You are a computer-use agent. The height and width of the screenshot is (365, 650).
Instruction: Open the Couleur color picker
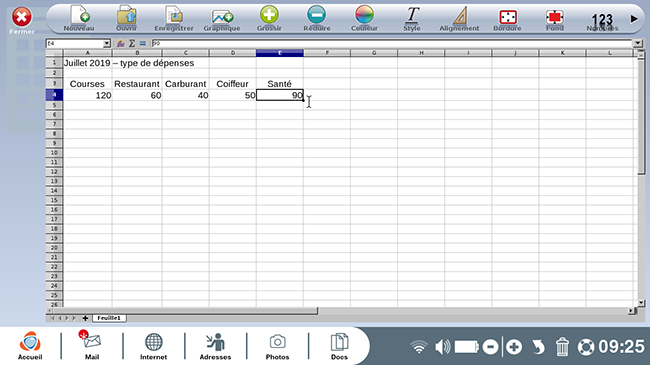click(364, 18)
